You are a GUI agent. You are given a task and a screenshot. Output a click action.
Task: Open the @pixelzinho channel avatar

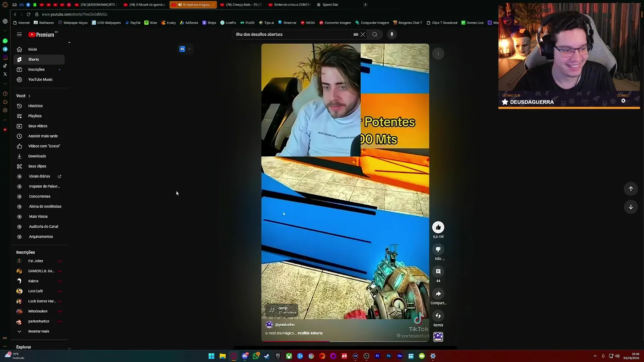tap(269, 324)
